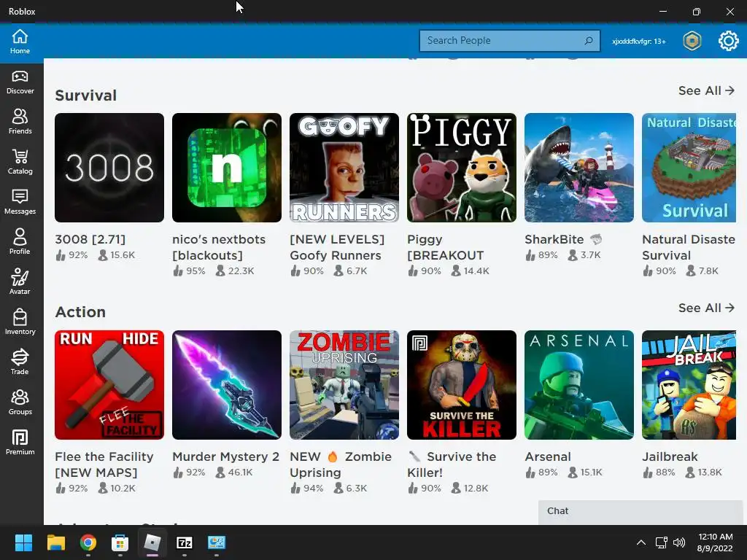
Task: Click into the Search People field
Action: (x=509, y=41)
